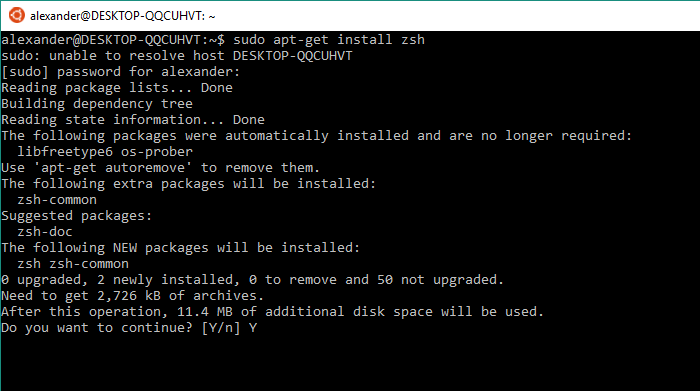This screenshot has height=391, width=700.
Task: Click the 'Suggested packages:' heading line
Action: point(77,216)
